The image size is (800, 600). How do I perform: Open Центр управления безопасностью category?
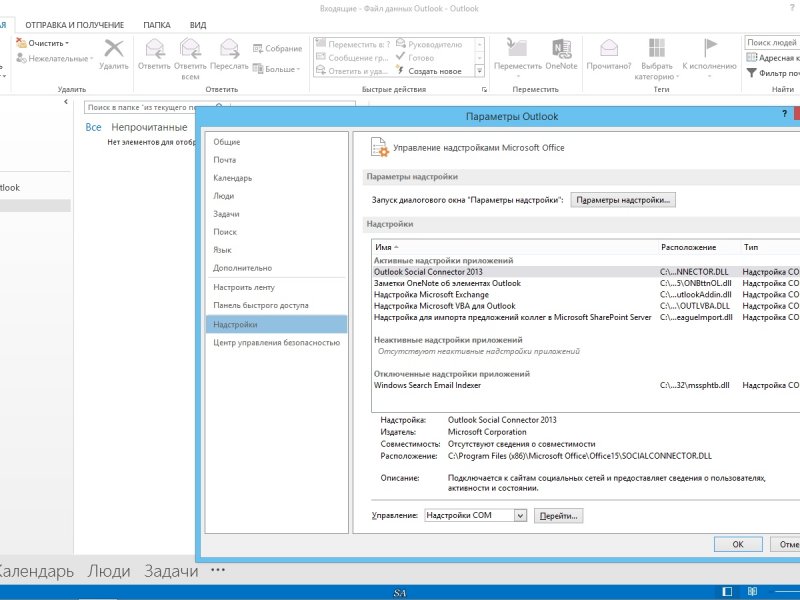coord(276,342)
